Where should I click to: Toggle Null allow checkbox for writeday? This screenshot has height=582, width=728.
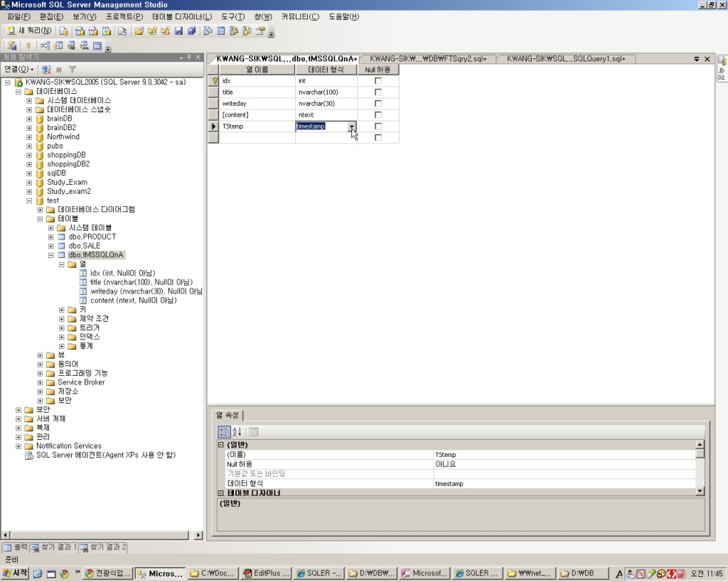(378, 104)
